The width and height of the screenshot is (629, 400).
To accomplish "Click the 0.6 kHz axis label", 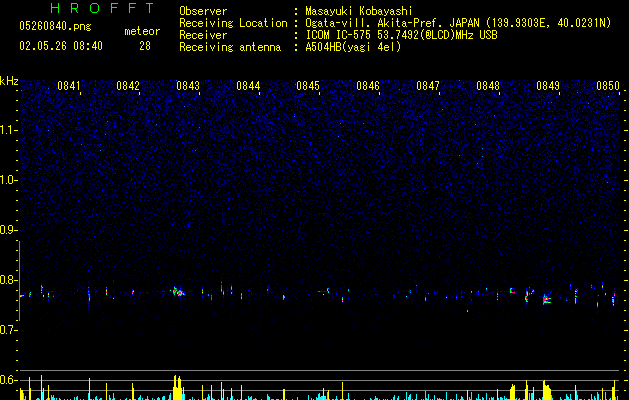I will click(8, 380).
